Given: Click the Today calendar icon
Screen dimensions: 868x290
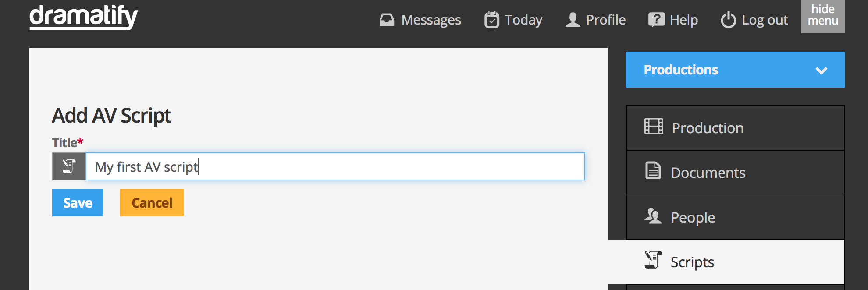Looking at the screenshot, I should [492, 18].
